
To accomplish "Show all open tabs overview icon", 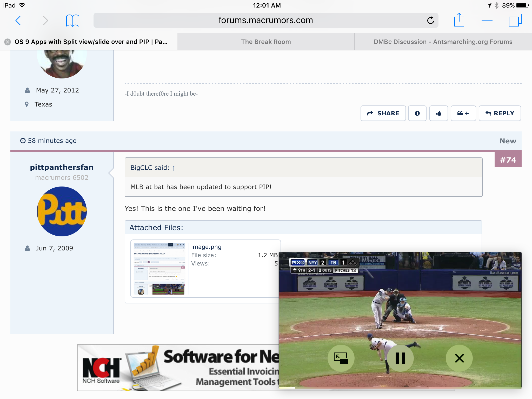I will (x=515, y=20).
